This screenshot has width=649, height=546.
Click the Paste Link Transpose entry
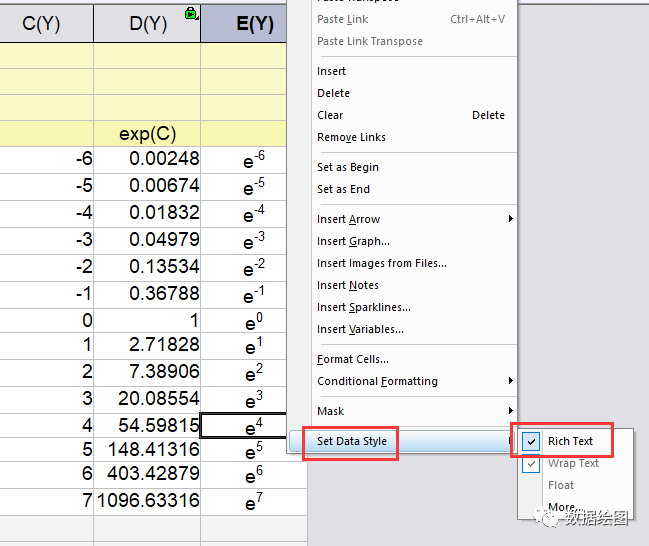(x=414, y=41)
